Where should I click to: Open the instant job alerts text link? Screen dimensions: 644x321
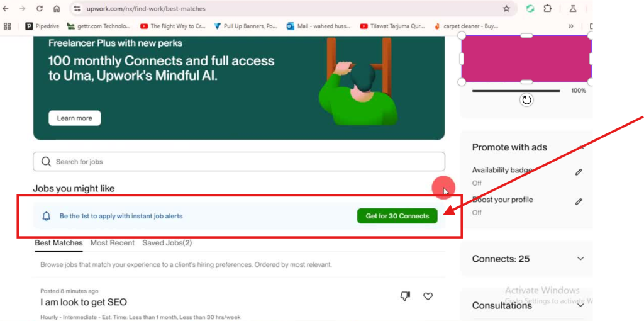[121, 216]
